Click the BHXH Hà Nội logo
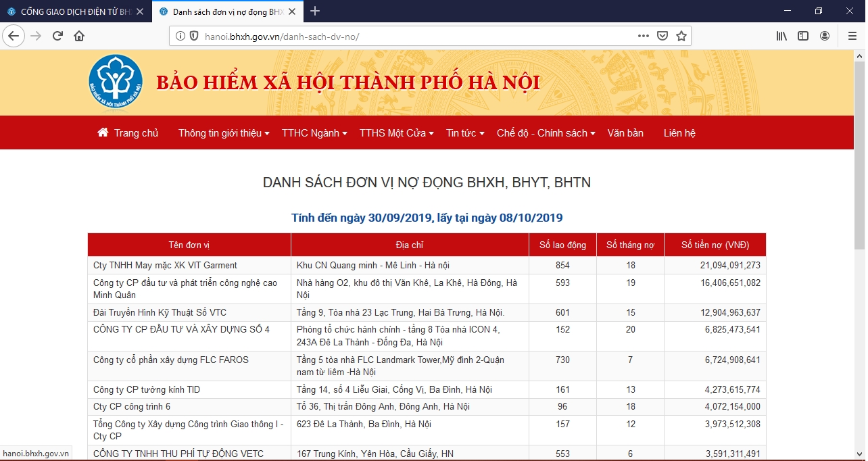868x461 pixels. coord(116,81)
